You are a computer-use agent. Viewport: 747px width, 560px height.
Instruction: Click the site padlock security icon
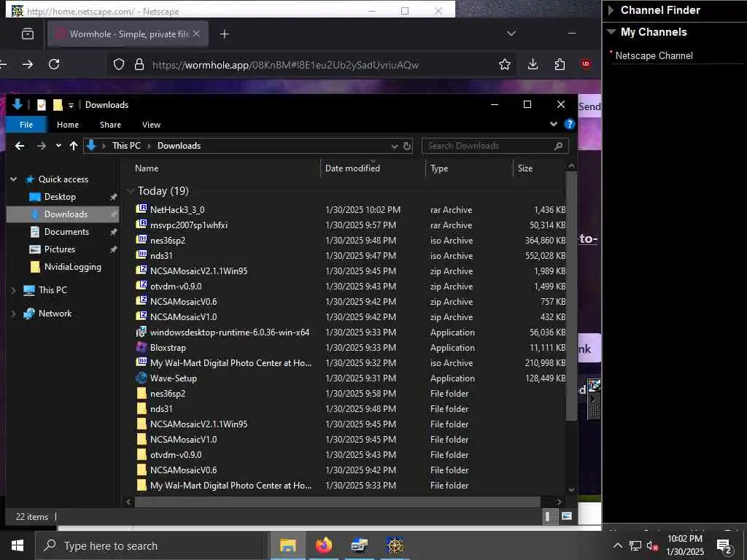coord(139,64)
